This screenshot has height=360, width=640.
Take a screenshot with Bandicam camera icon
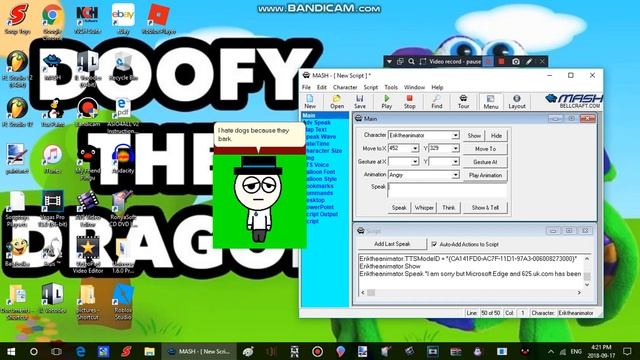tap(516, 62)
